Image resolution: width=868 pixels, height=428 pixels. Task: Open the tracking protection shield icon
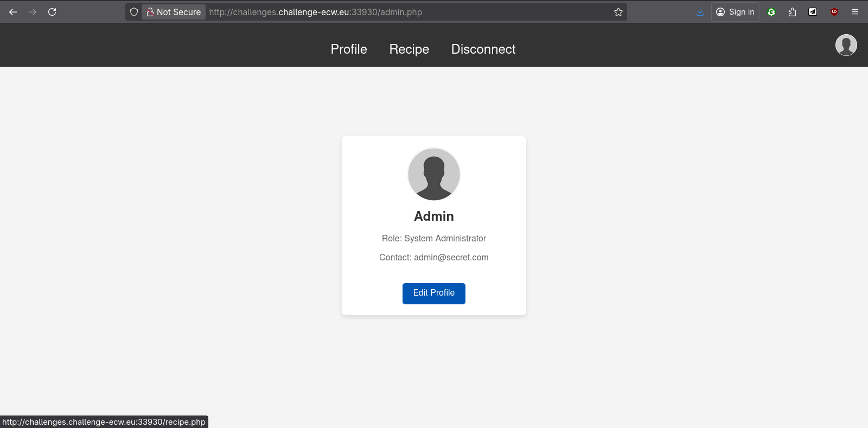[x=134, y=12]
